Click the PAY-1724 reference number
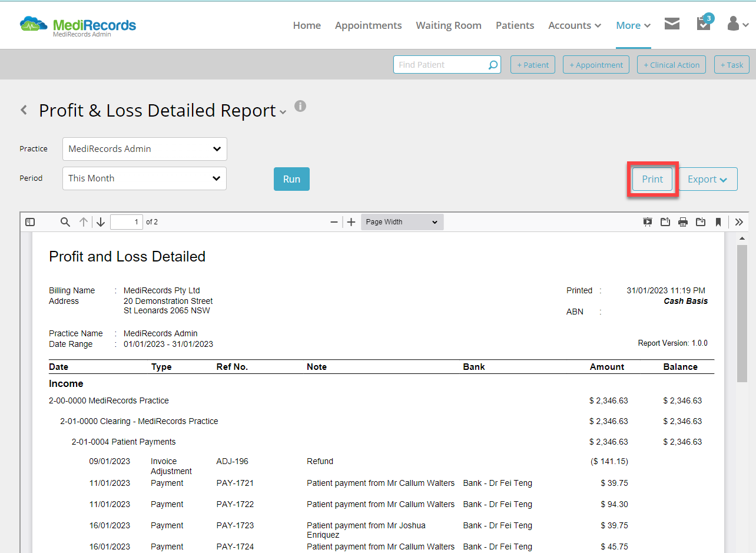Screen dimensions: 756x553 point(235,547)
